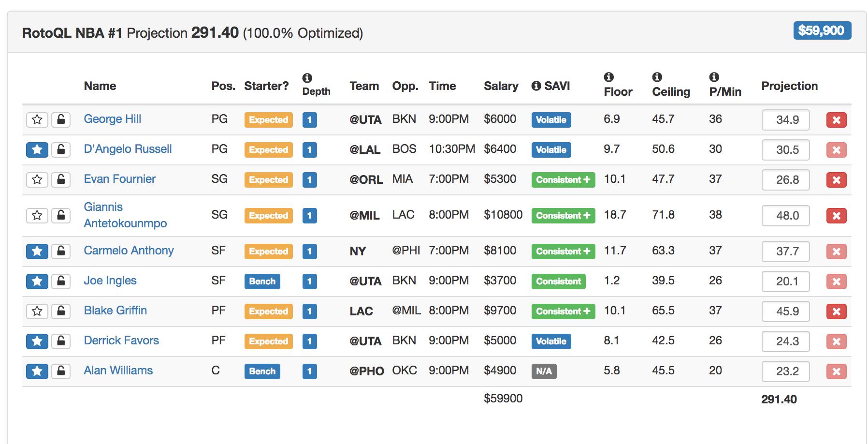Lock Alan Williams in the lineup
Image resolution: width=868 pixels, height=444 pixels.
point(61,371)
